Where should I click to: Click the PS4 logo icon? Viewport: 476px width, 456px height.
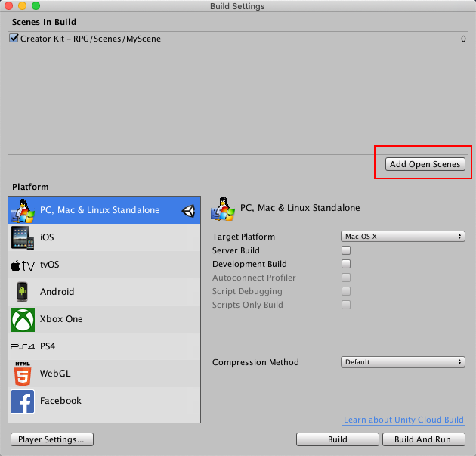[23, 346]
